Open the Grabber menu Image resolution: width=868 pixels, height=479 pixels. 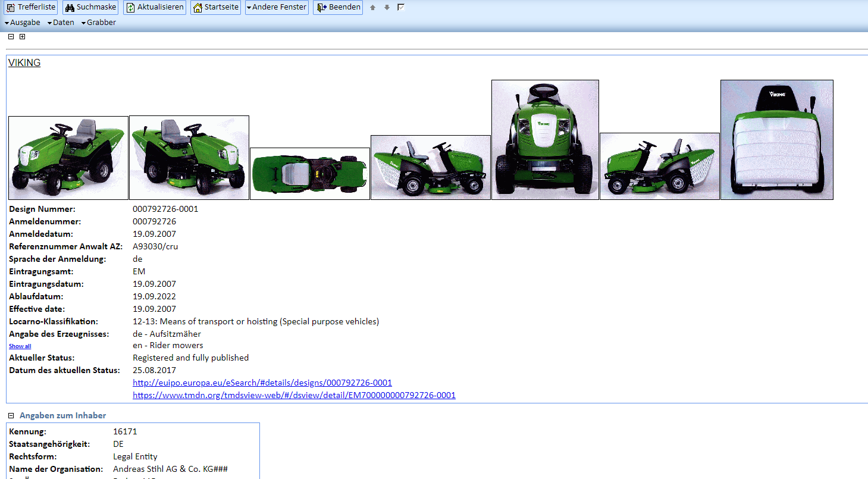(x=99, y=23)
